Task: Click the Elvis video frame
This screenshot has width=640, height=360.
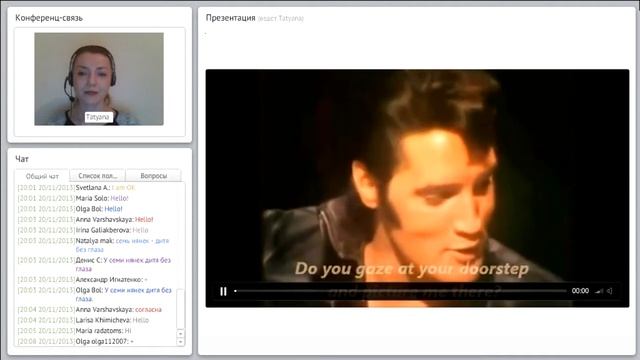Action: (x=417, y=188)
